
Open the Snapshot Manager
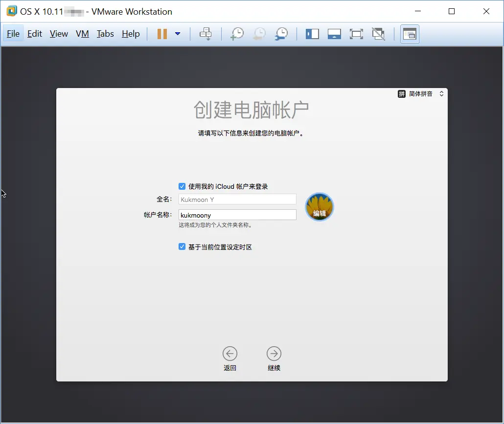pyautogui.click(x=281, y=34)
